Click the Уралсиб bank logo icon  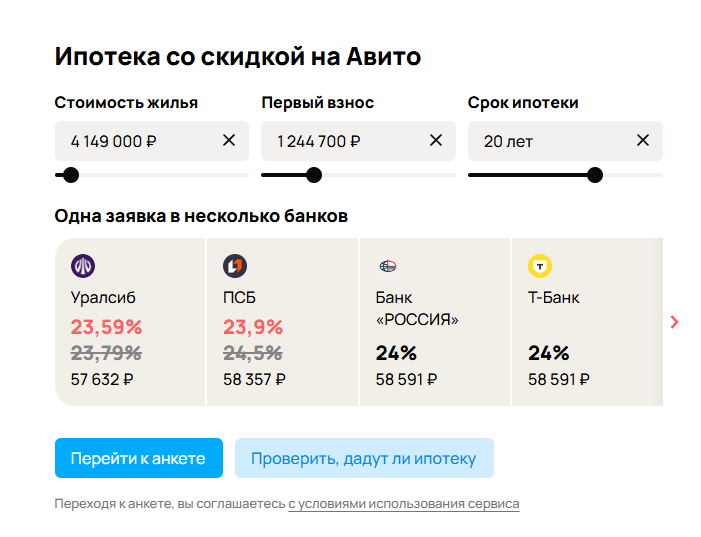coord(83,266)
